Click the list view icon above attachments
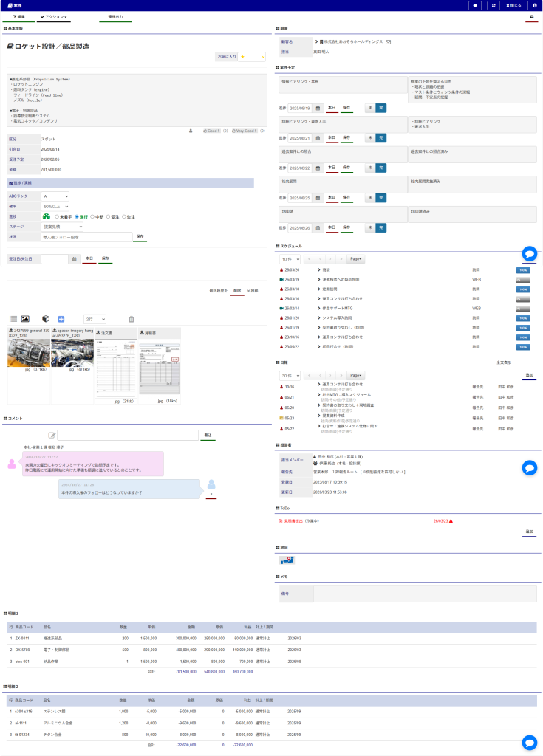The height and width of the screenshot is (756, 543). coord(13,319)
